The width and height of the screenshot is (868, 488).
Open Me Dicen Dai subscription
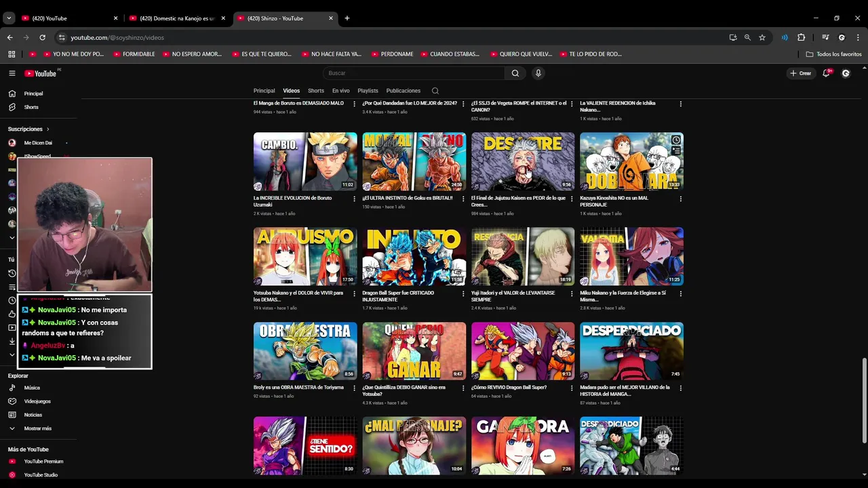coord(39,143)
